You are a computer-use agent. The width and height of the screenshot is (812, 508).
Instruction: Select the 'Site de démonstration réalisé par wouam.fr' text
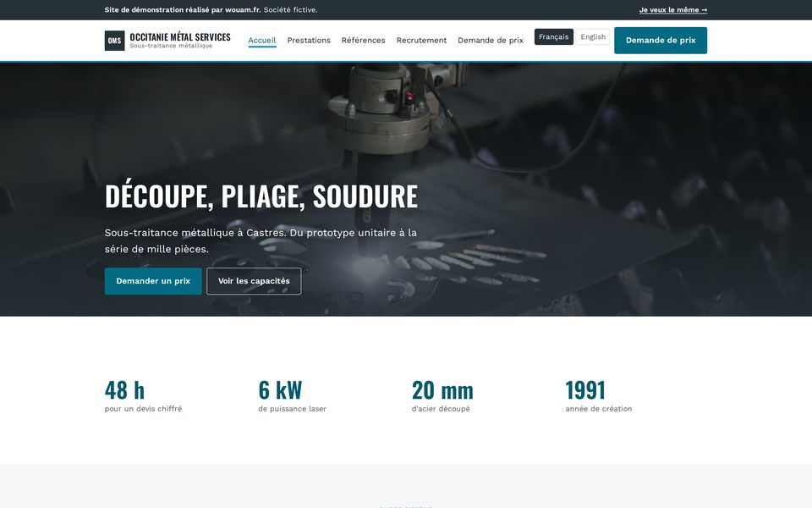point(183,10)
